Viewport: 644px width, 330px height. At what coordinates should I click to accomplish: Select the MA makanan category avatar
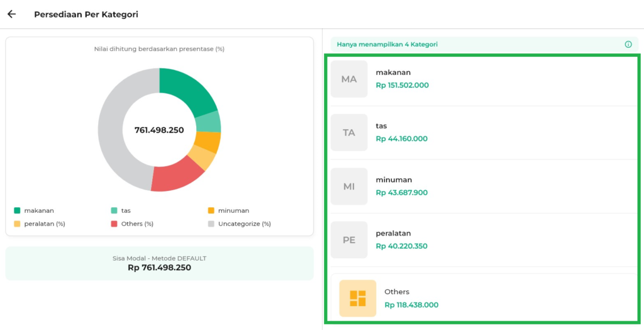pyautogui.click(x=349, y=79)
